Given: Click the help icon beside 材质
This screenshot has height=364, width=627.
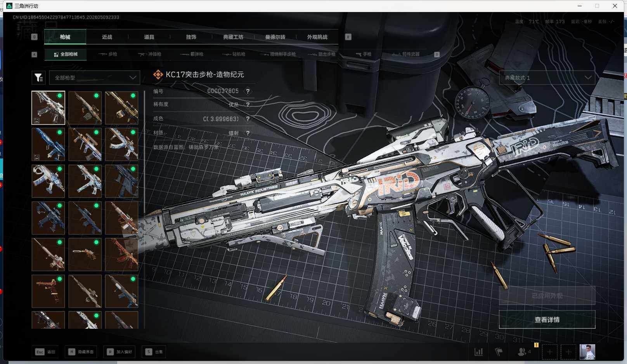Looking at the screenshot, I should [248, 133].
